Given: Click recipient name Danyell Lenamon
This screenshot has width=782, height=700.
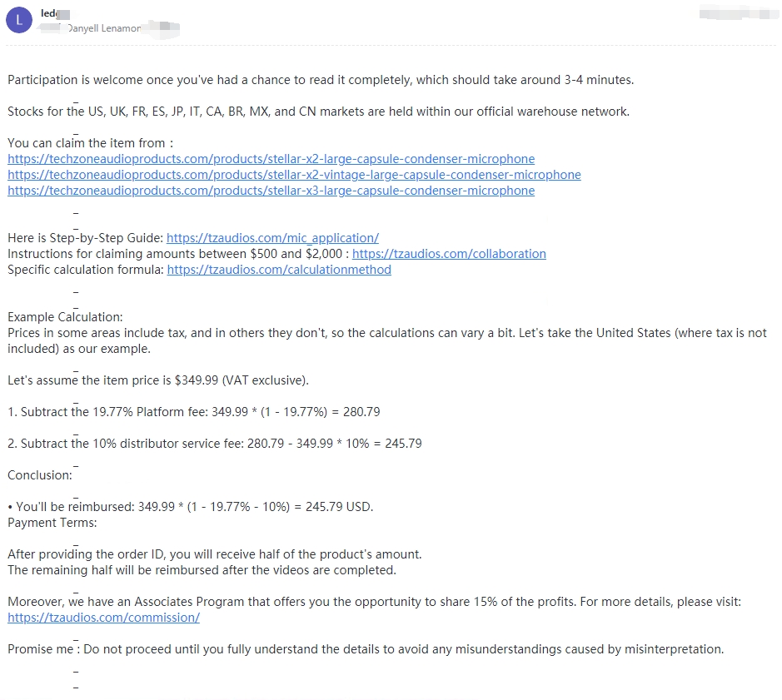Looking at the screenshot, I should (104, 28).
